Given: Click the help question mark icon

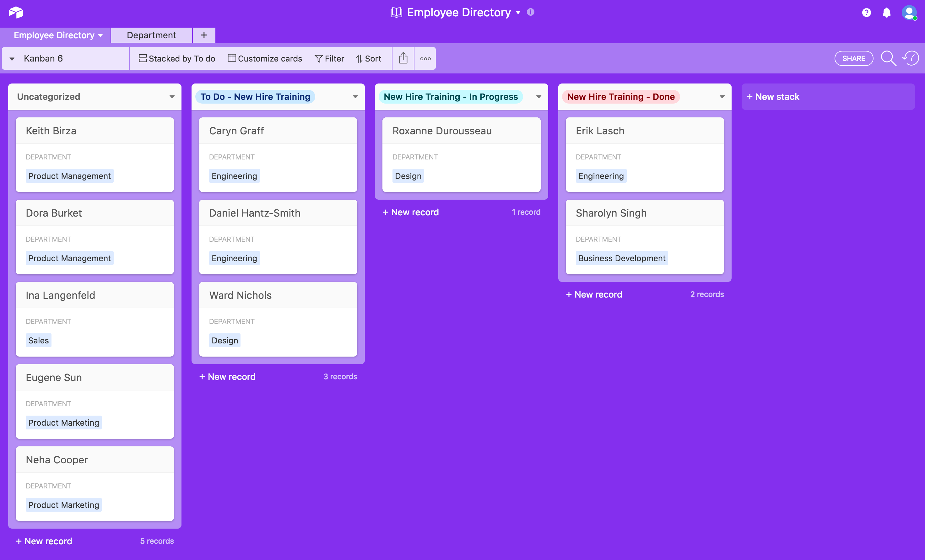Looking at the screenshot, I should 866,12.
